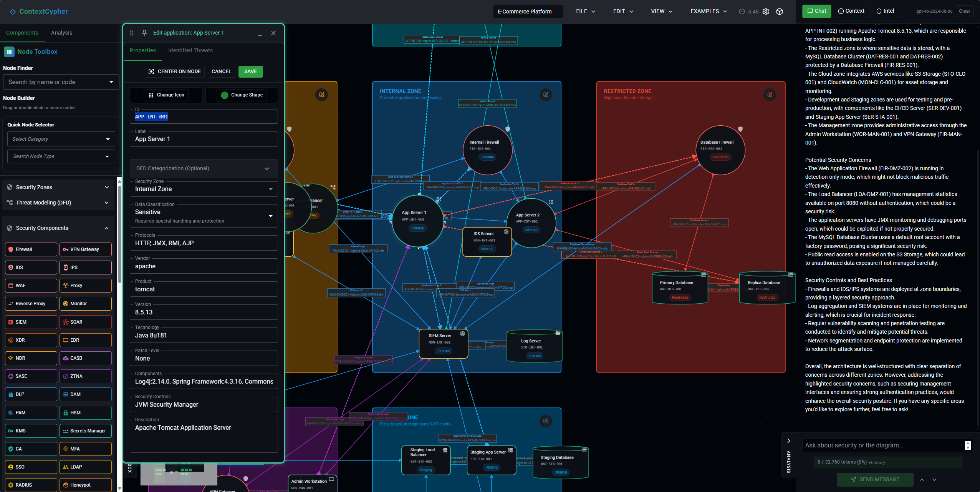Open the EXAMPLES menu
The width and height of the screenshot is (980, 492).
(707, 11)
